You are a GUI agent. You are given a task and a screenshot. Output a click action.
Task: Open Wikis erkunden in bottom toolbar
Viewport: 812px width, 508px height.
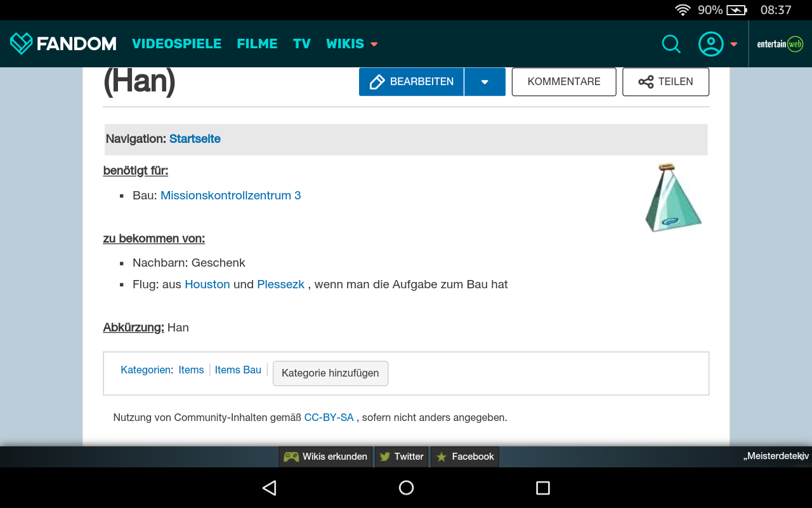(x=326, y=457)
